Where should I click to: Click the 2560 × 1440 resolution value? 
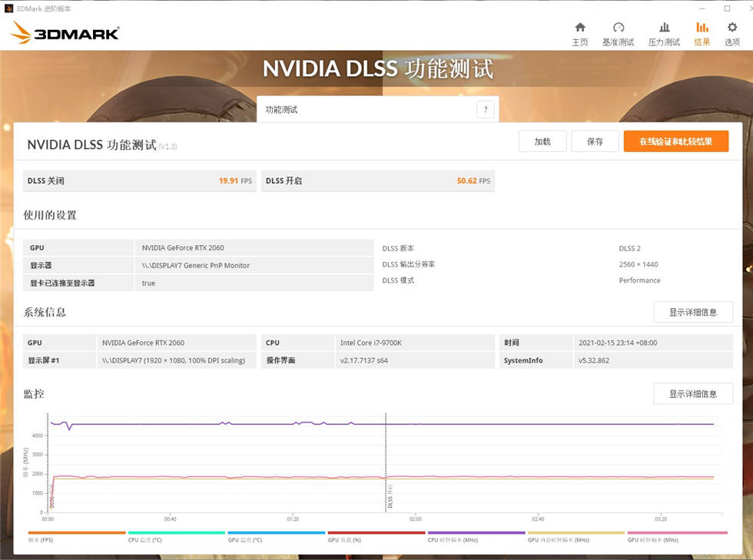pyautogui.click(x=639, y=264)
